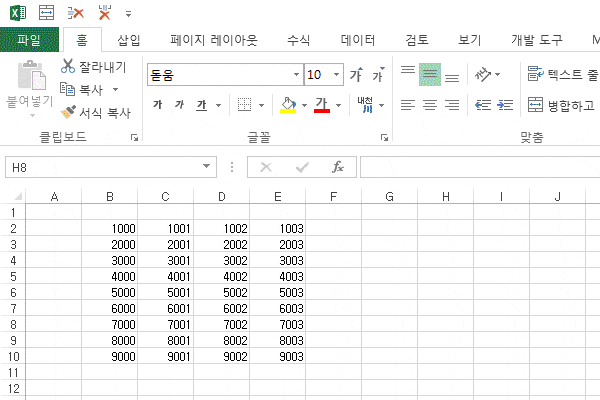Apply yellow fill color

(288, 105)
